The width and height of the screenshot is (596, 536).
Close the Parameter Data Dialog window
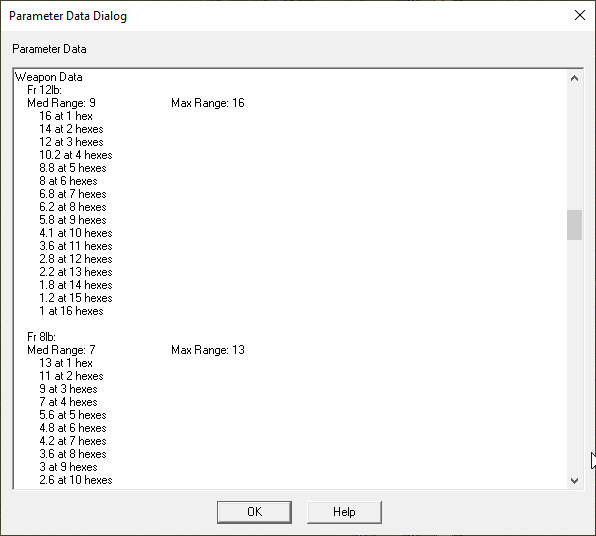[580, 15]
